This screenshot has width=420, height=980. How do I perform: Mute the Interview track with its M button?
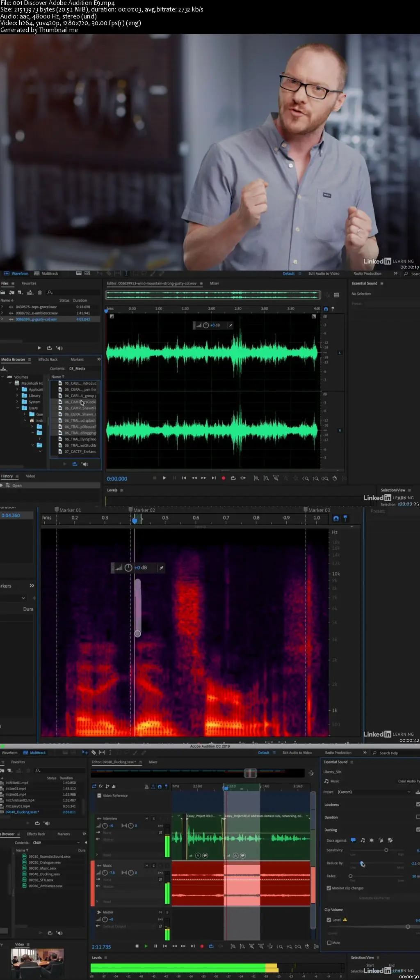(x=147, y=818)
